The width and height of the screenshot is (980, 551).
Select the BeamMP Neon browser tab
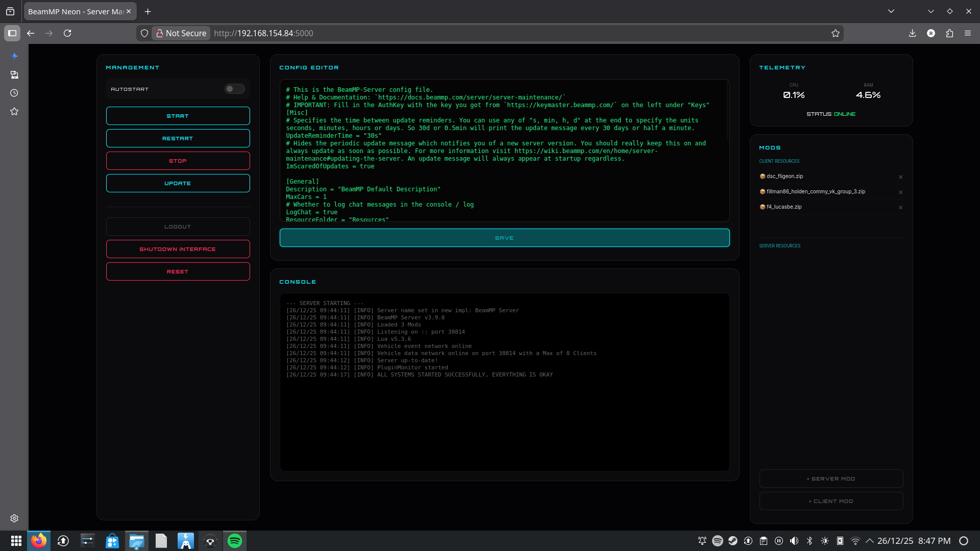coord(76,11)
